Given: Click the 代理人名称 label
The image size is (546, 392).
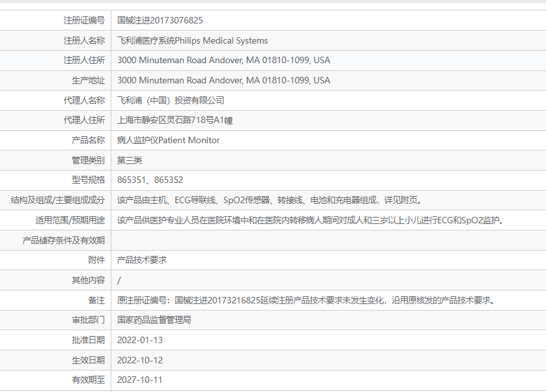Looking at the screenshot, I should [84, 100].
